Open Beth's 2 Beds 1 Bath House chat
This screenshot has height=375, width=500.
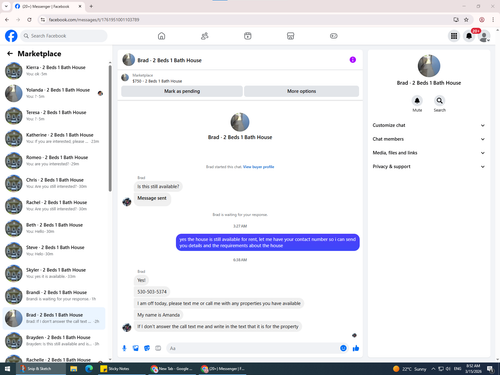[x=55, y=228]
